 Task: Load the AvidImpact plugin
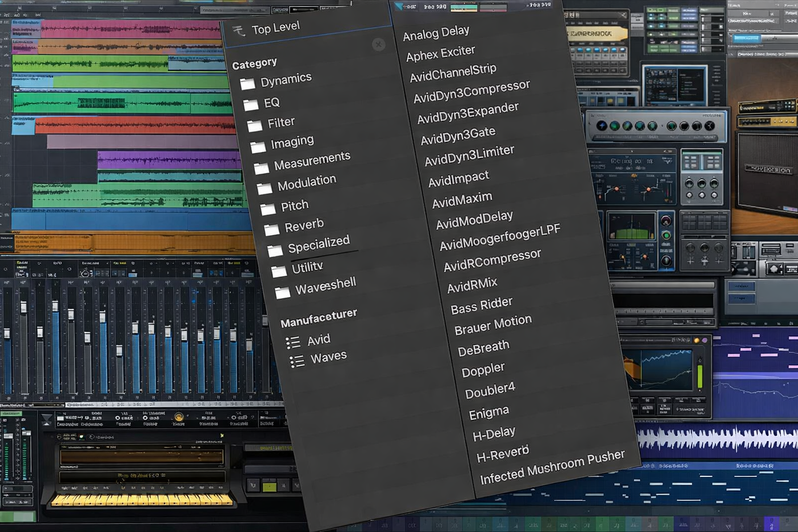[458, 179]
